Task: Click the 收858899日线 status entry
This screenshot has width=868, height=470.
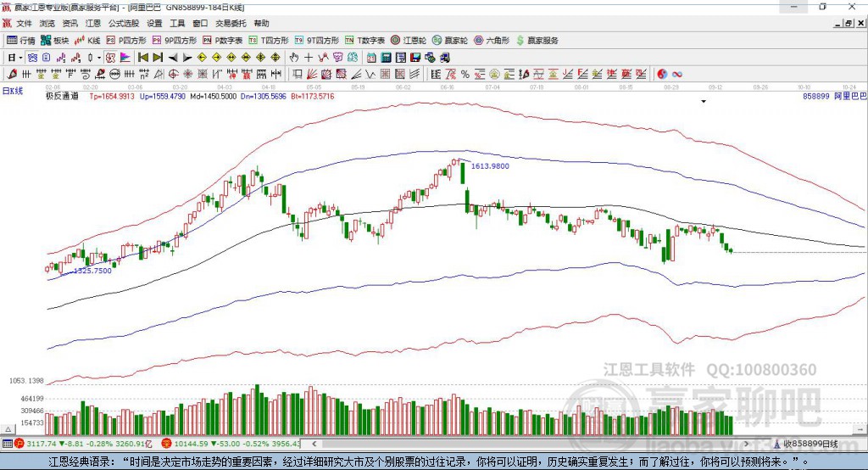Action: tap(806, 444)
